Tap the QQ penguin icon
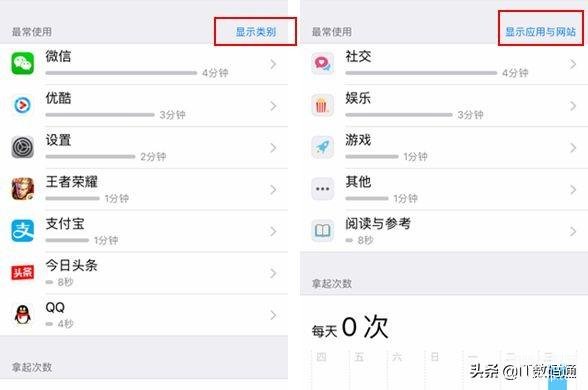The width and height of the screenshot is (588, 390). click(x=22, y=314)
